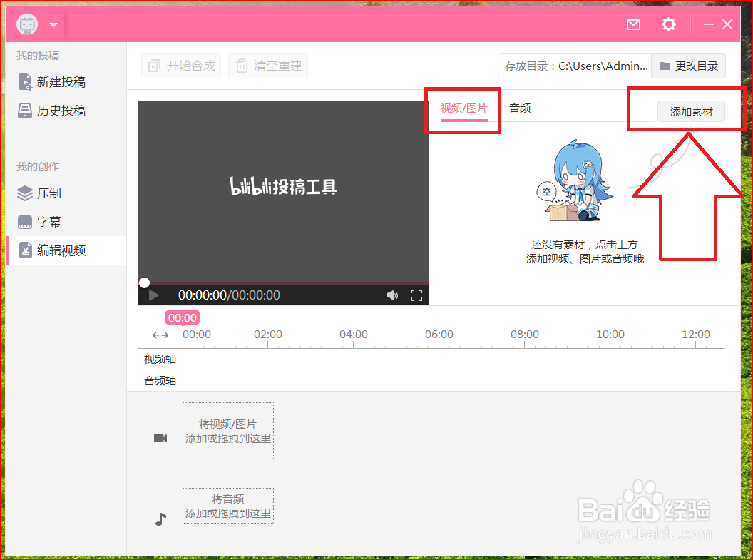Click the 08:00 mark on timeline ruler
This screenshot has width=753, height=560.
click(524, 335)
